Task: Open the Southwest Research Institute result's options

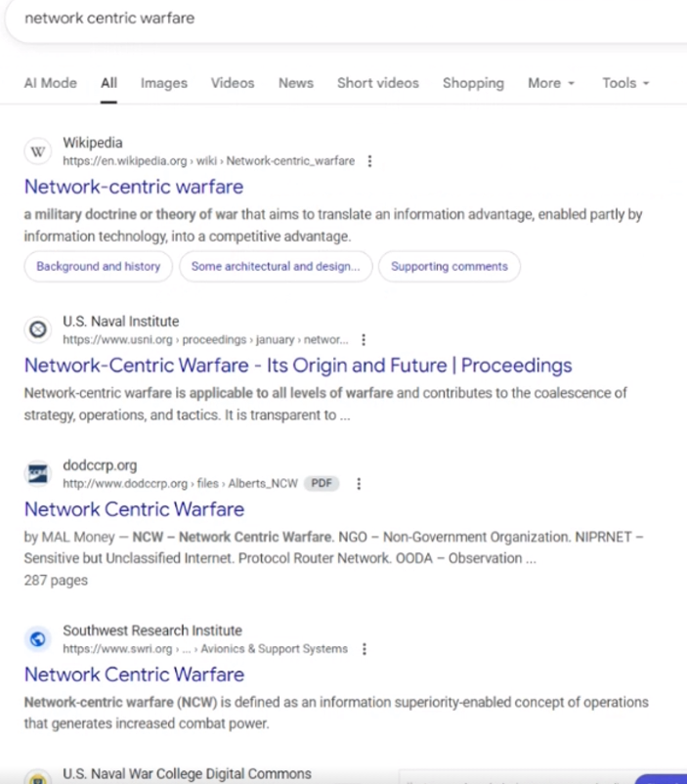Action: [x=365, y=649]
